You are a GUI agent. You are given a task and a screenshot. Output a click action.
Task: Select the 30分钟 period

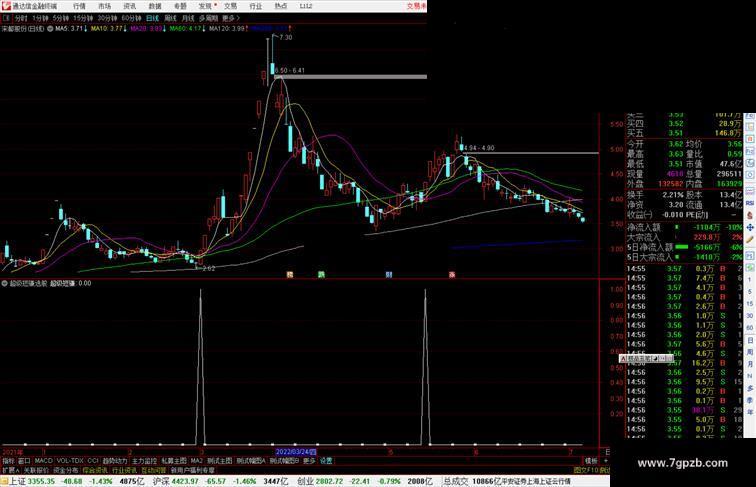(107, 18)
